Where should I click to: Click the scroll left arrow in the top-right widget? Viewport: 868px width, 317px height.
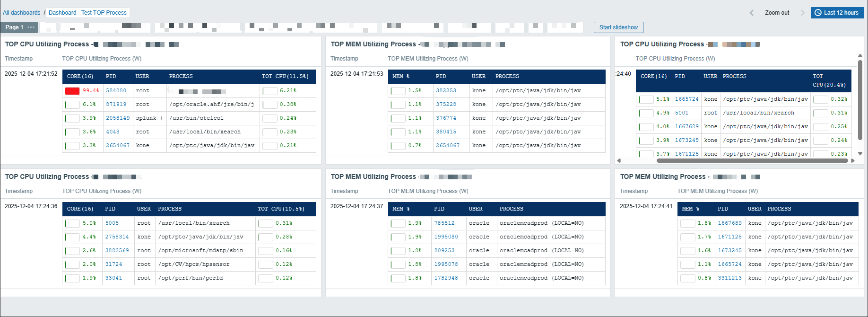pos(619,160)
